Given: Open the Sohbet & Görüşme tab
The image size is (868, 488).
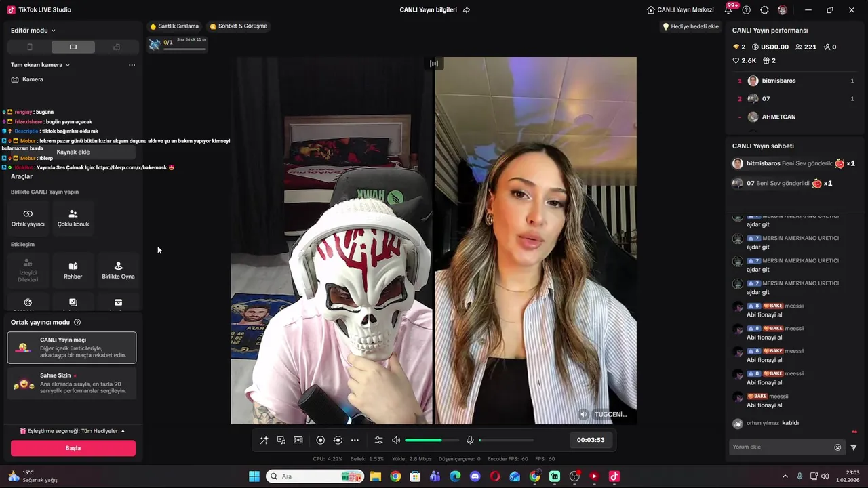Looking at the screenshot, I should click(x=239, y=26).
